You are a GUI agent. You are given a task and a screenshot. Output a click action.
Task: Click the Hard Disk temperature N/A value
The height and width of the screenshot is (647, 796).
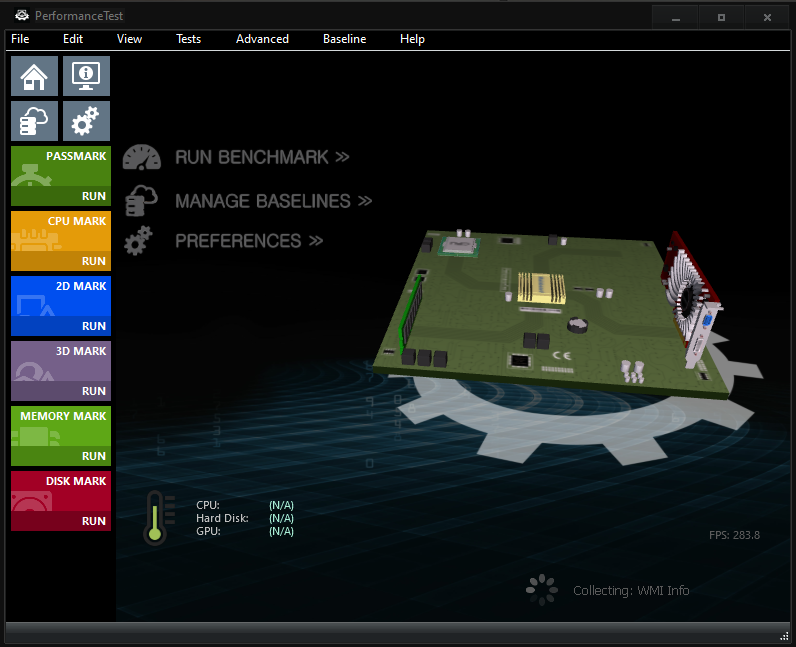coord(281,518)
